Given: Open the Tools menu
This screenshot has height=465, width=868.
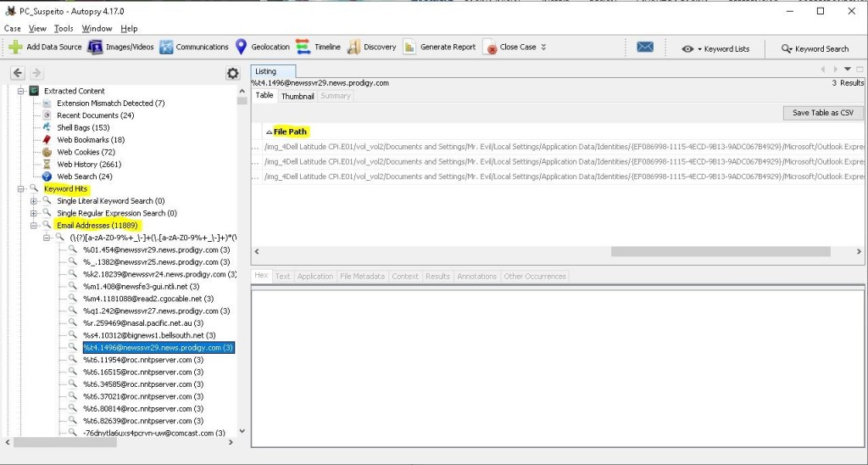Looking at the screenshot, I should (x=64, y=29).
